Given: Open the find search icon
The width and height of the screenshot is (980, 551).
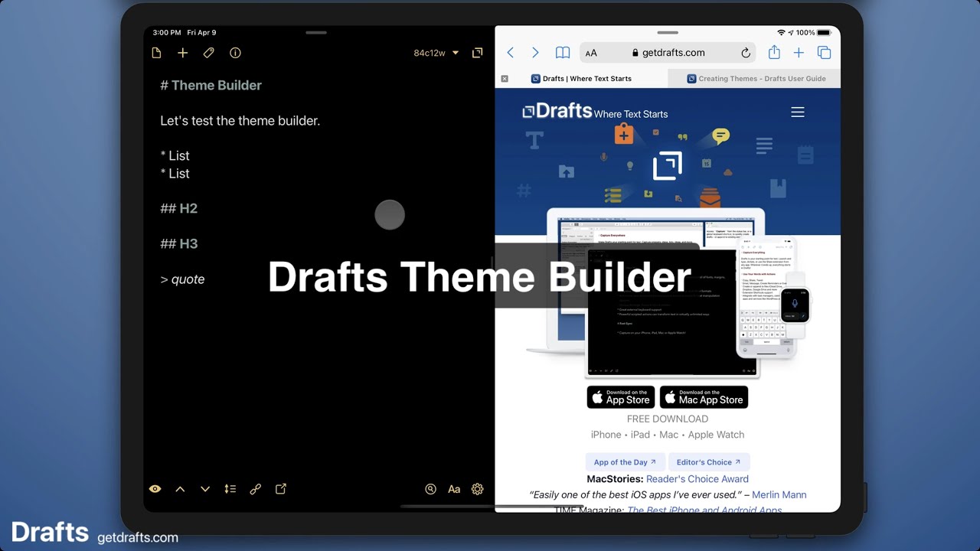Looking at the screenshot, I should point(430,489).
